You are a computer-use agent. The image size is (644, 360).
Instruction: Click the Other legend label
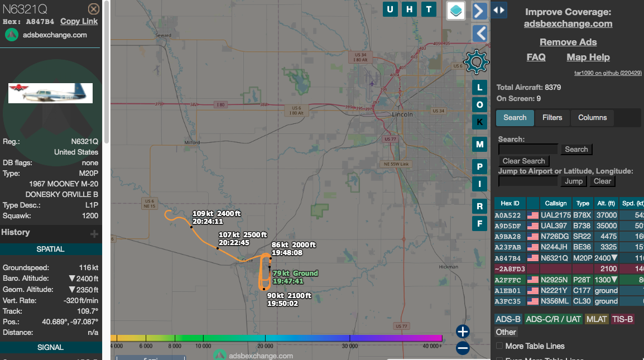pos(506,332)
